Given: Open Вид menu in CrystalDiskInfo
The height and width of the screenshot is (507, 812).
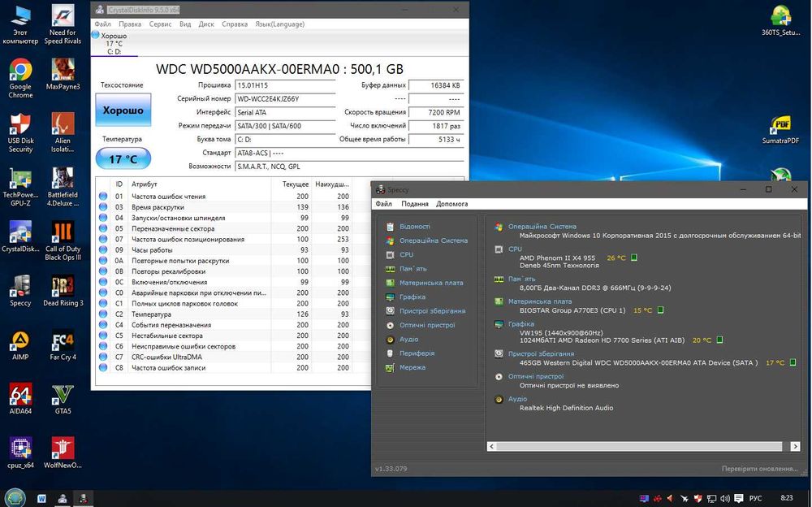Looking at the screenshot, I should coord(185,24).
